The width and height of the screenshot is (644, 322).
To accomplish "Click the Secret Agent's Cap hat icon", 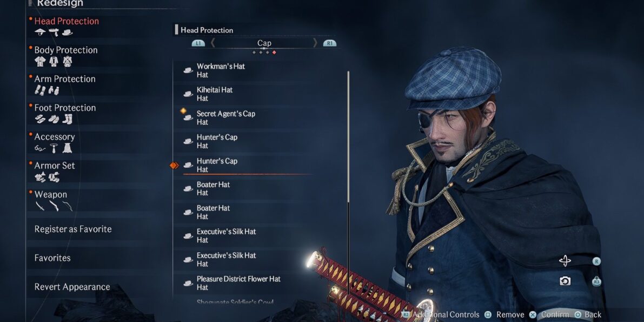I will tap(188, 117).
